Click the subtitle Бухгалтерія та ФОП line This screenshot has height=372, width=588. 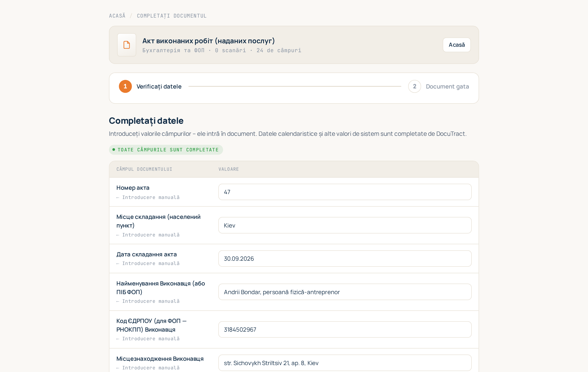[222, 50]
